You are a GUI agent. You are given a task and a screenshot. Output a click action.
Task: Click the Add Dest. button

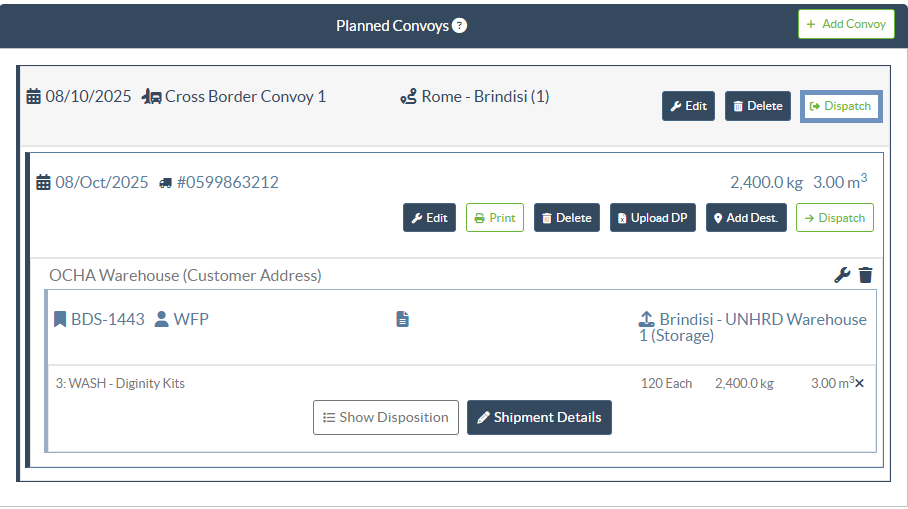[745, 218]
